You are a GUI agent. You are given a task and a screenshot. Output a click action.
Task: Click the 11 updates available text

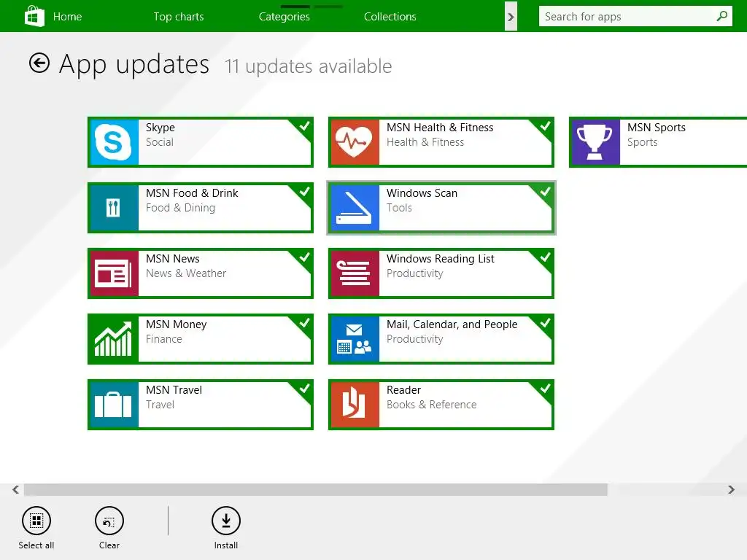click(309, 66)
